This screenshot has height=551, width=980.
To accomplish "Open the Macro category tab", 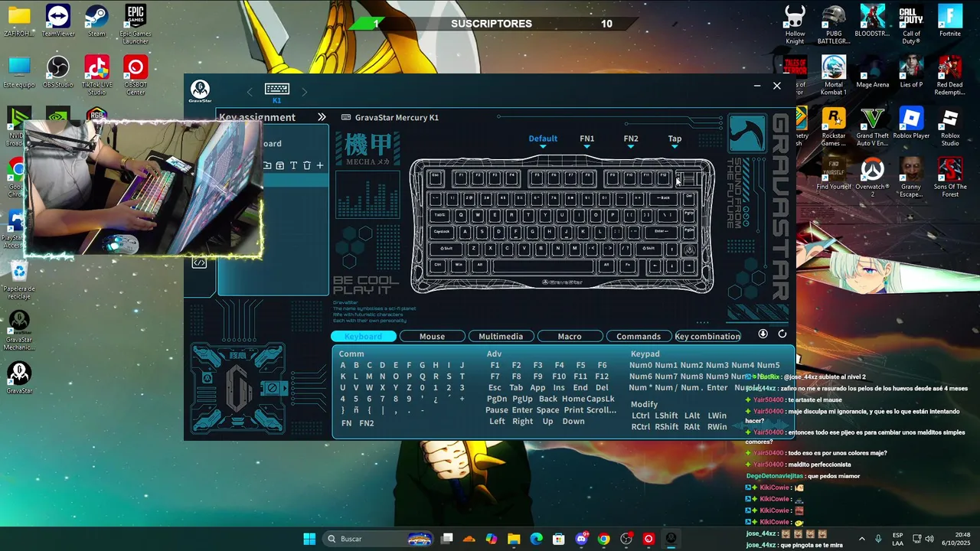I will click(570, 336).
